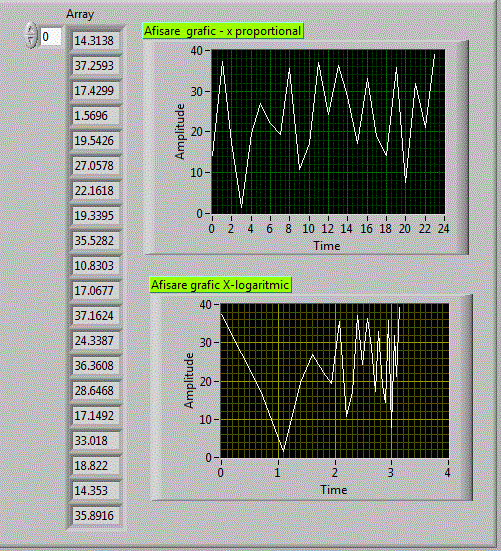Select the array element 1.5696
The height and width of the screenshot is (551, 501).
[94, 116]
